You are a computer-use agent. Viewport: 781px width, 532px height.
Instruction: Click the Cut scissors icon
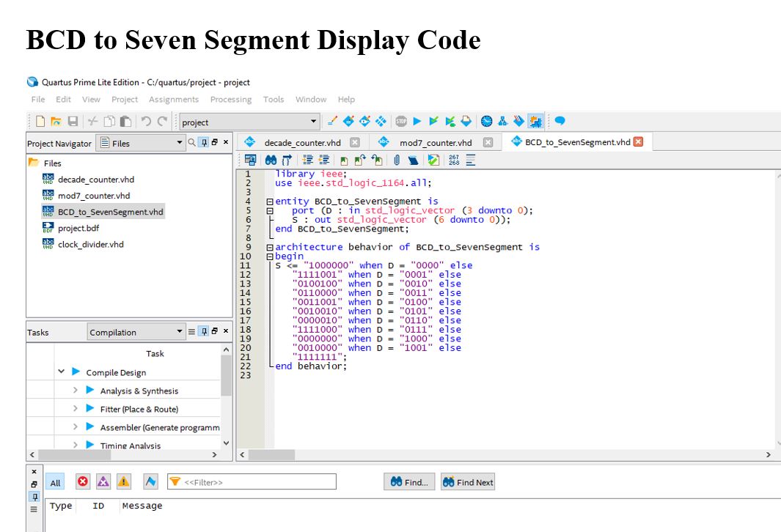(x=92, y=122)
